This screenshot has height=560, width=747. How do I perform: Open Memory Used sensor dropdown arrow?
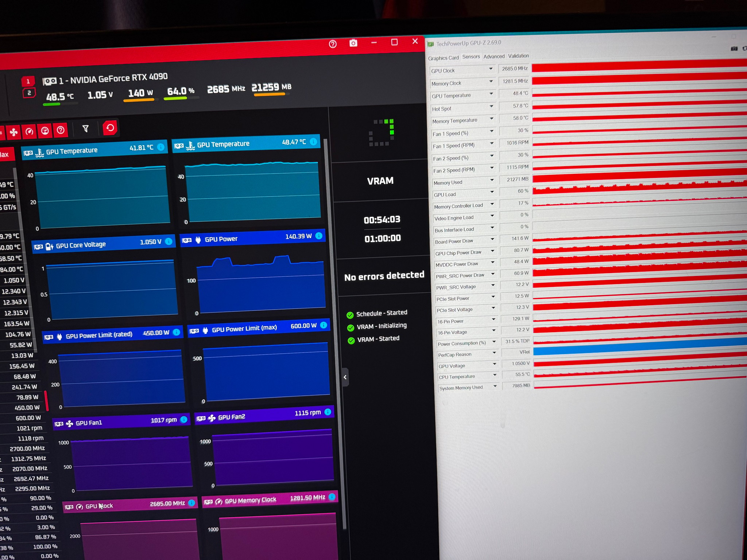[492, 180]
